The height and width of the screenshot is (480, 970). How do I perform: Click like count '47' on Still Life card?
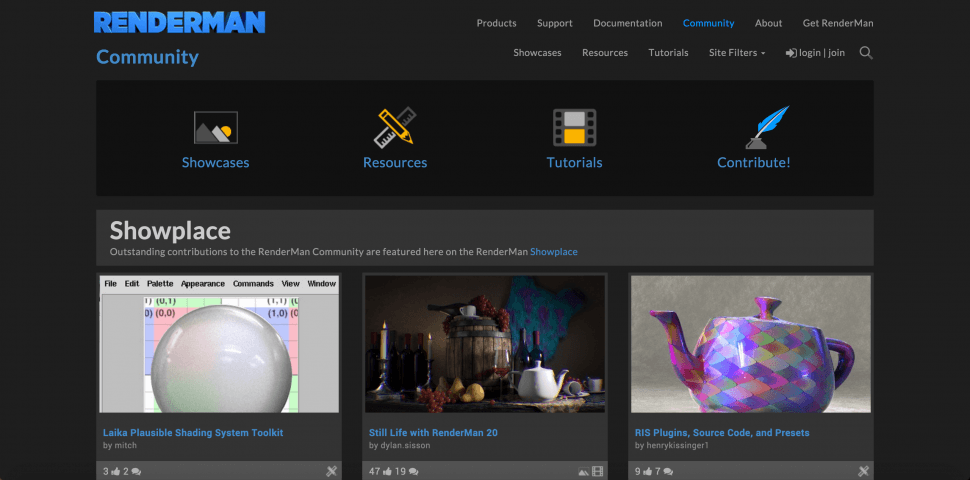[x=375, y=471]
